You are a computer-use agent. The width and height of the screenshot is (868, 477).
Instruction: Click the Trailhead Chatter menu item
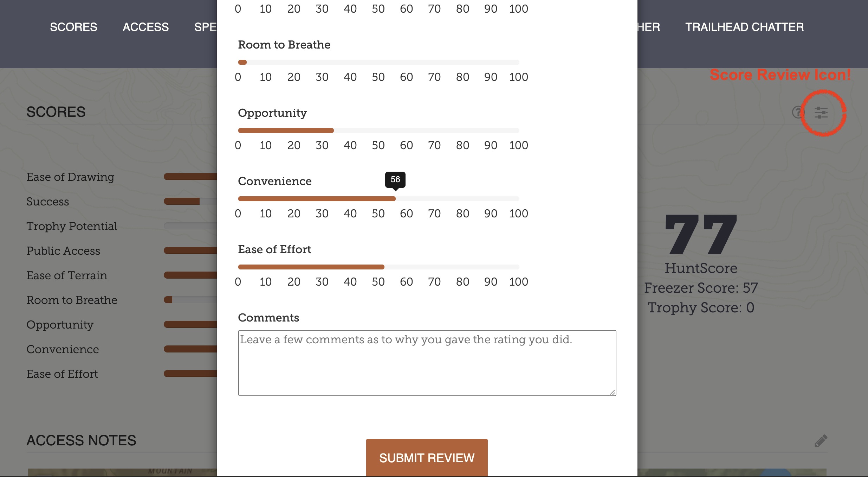coord(744,26)
